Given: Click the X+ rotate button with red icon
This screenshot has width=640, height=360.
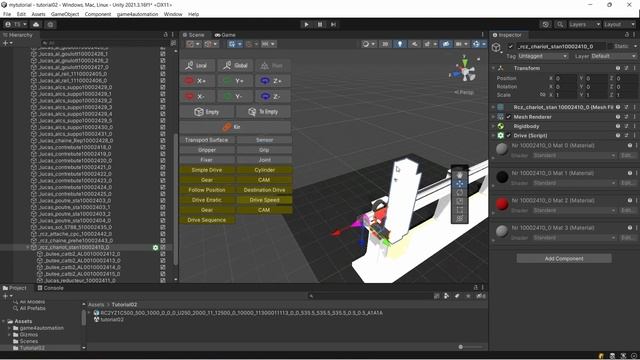Looking at the screenshot, I should click(x=197, y=81).
